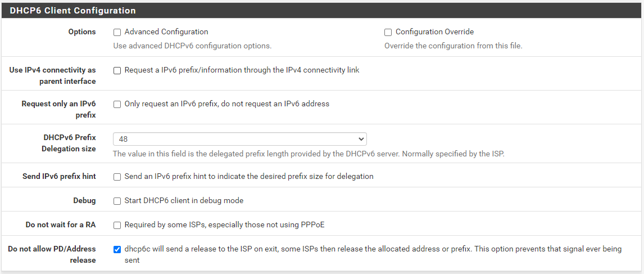Click the 'Debug' row label
The width and height of the screenshot is (644, 274).
point(84,201)
